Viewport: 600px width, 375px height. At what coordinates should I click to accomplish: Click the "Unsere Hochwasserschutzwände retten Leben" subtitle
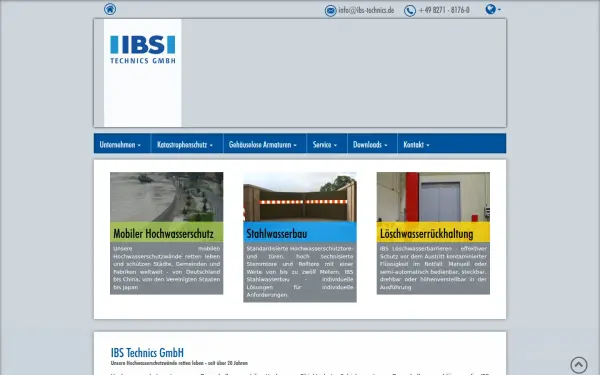click(x=179, y=363)
